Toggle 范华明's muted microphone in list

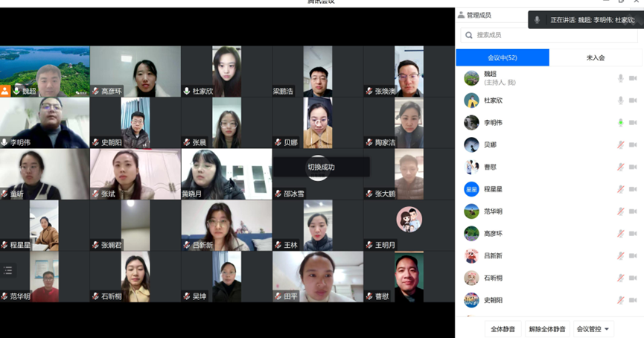tap(620, 211)
